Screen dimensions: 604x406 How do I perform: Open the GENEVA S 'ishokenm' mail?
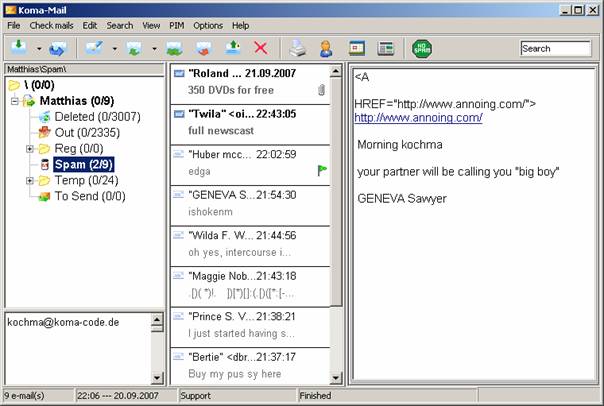pyautogui.click(x=250, y=206)
